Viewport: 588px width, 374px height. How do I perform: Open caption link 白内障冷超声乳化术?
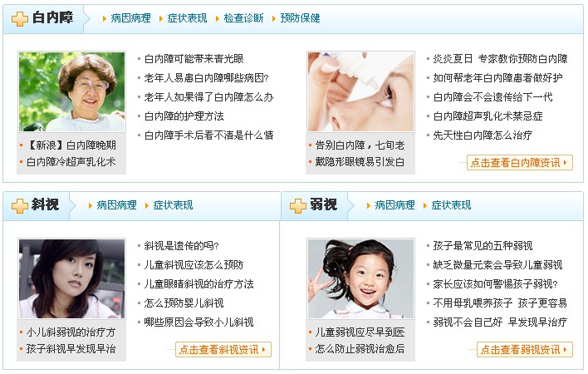[71, 162]
